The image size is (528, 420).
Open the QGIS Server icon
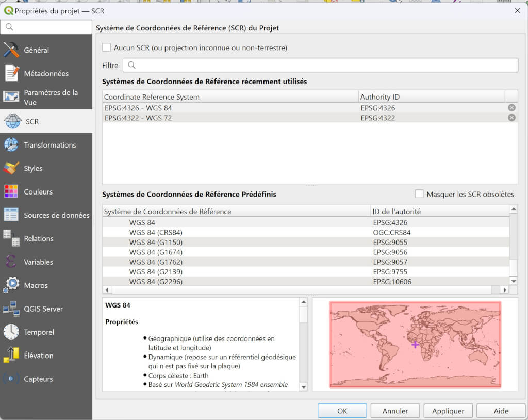pos(11,309)
